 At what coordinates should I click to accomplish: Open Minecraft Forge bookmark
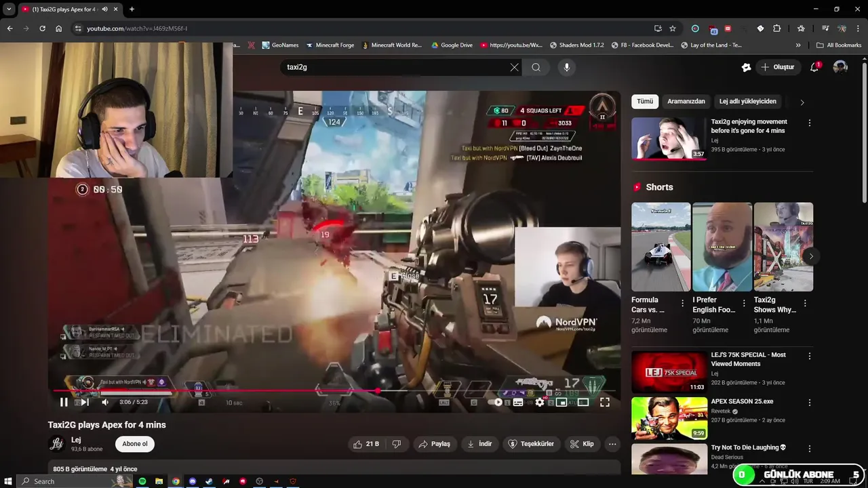(330, 45)
